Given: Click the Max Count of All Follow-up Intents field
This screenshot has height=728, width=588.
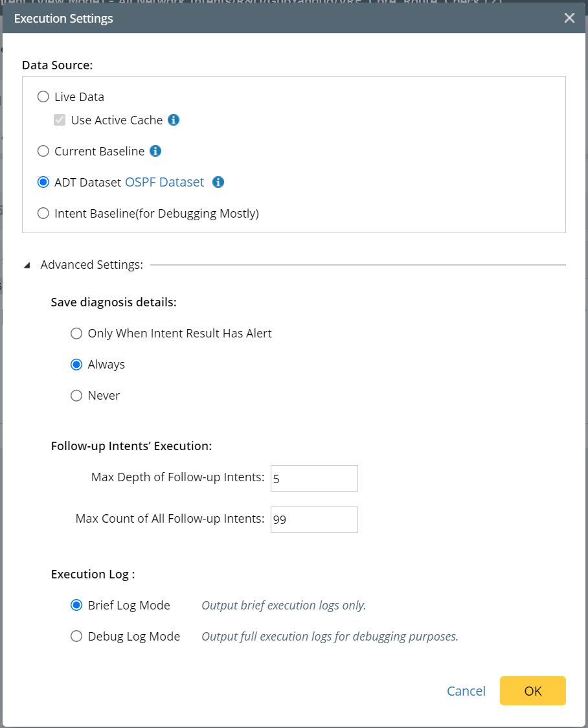Looking at the screenshot, I should [314, 519].
